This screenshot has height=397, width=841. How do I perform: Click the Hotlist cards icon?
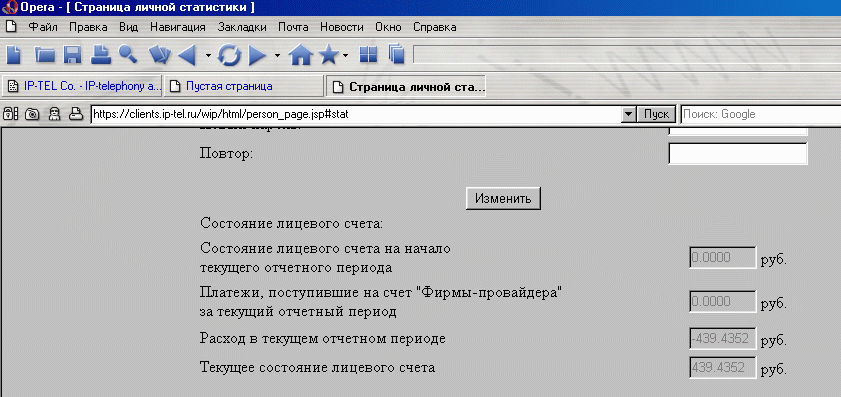160,55
